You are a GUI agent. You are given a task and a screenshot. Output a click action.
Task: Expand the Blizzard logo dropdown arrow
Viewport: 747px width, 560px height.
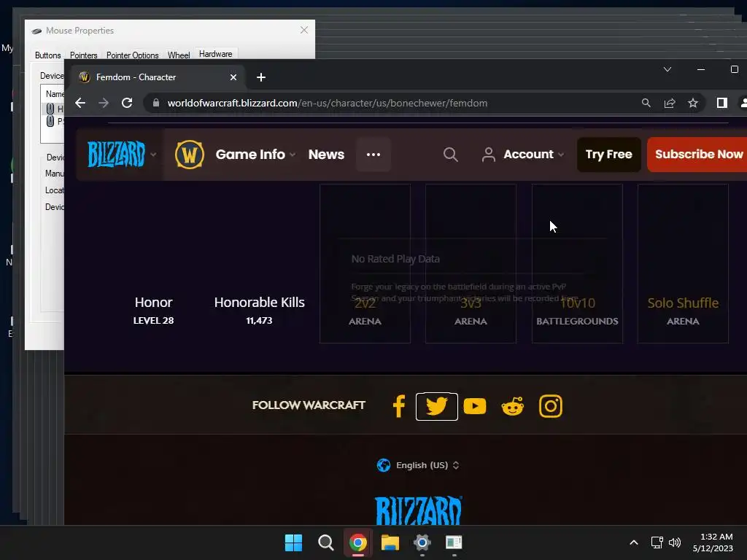[x=153, y=155]
